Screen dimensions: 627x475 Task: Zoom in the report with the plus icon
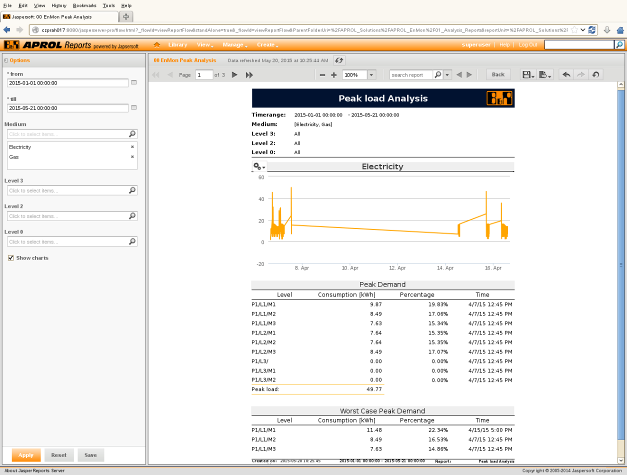click(x=334, y=75)
